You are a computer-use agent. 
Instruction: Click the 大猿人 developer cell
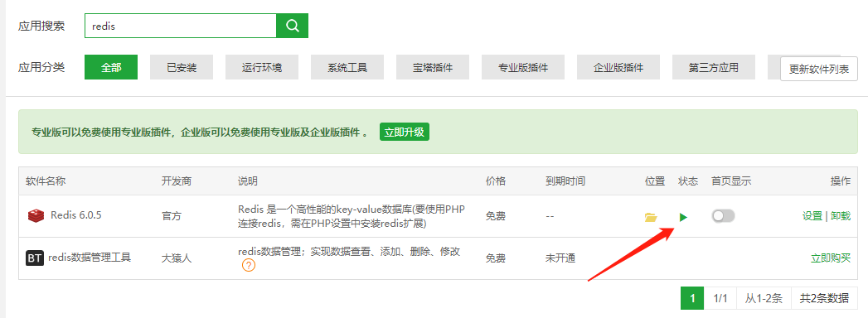pyautogui.click(x=176, y=258)
